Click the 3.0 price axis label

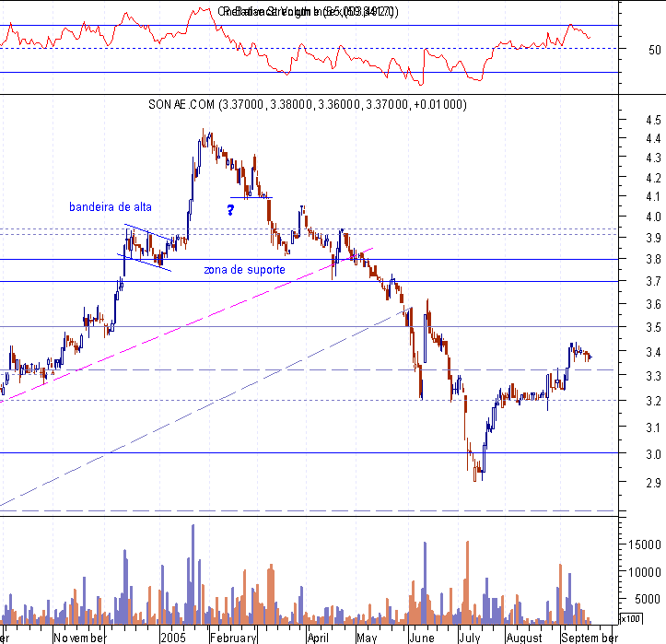pos(653,454)
